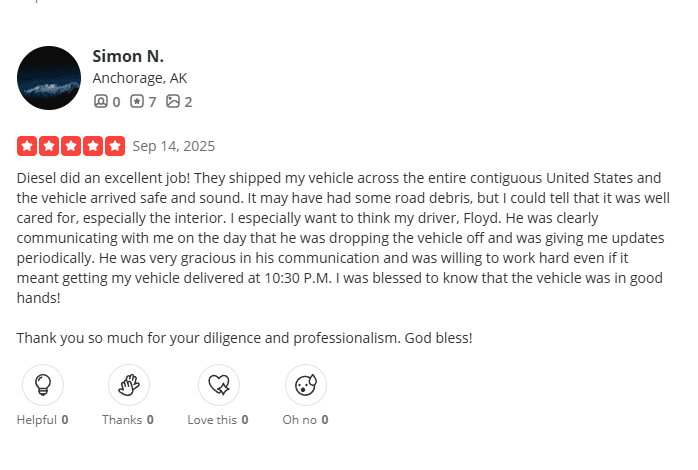Click the Helpful lightbulb reaction icon
Viewport: 698px width, 470px height.
(x=42, y=385)
